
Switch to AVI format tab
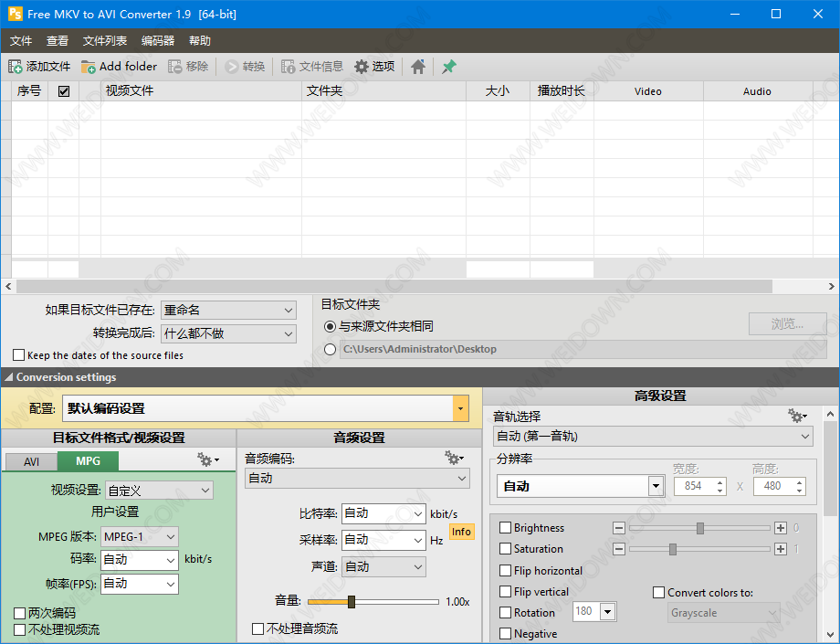point(31,462)
